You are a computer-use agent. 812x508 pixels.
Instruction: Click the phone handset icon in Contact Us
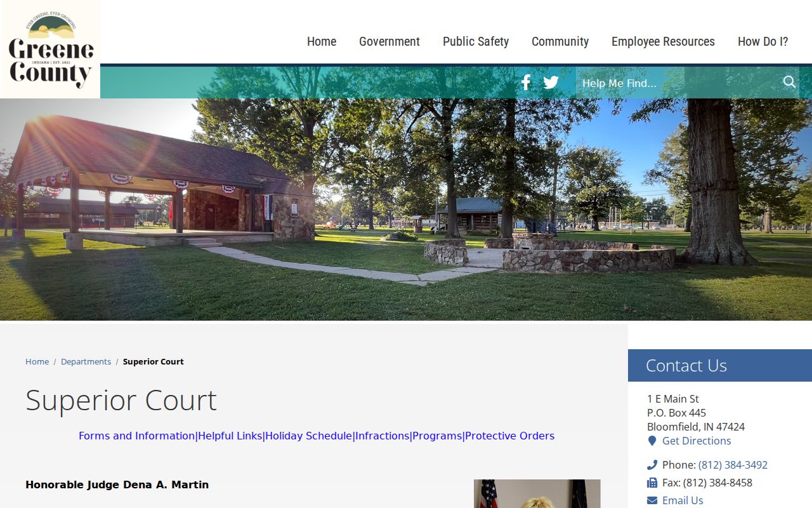[652, 465]
